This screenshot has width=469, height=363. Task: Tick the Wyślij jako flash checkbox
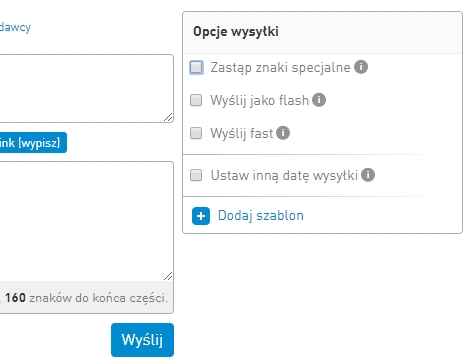click(196, 100)
